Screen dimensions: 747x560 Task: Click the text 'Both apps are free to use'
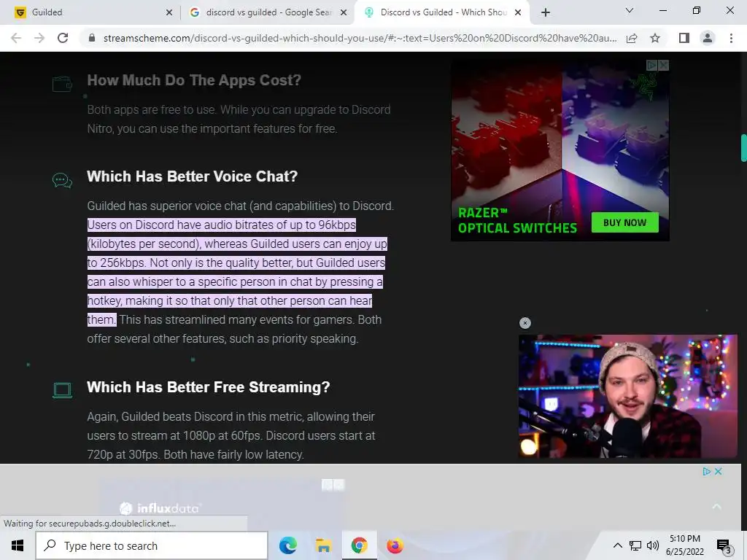coord(152,109)
